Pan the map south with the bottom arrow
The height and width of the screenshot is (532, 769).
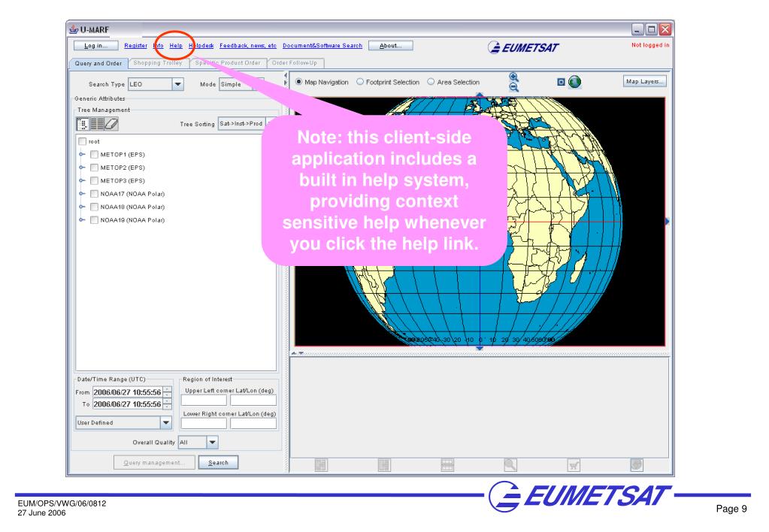(480, 349)
